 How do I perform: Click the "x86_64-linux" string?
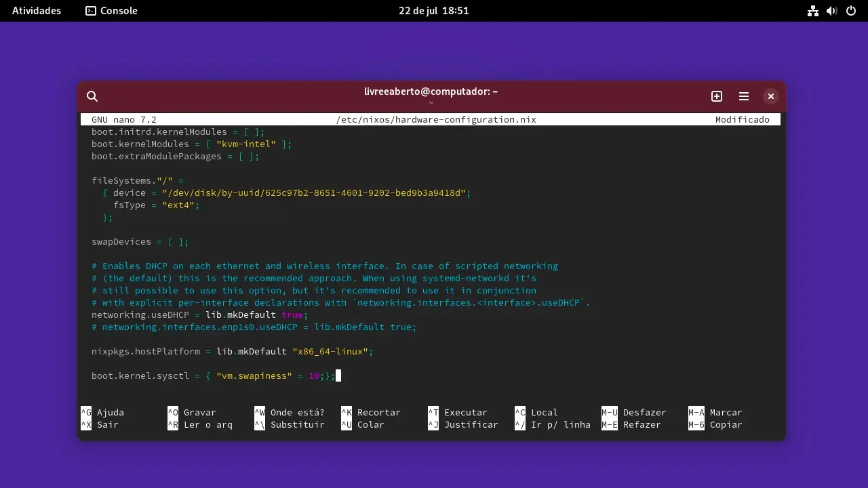(330, 351)
